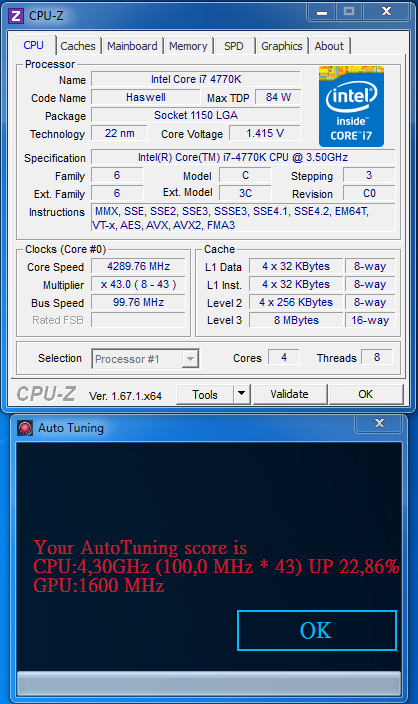418x704 pixels.
Task: Click the Validate button
Action: [290, 394]
